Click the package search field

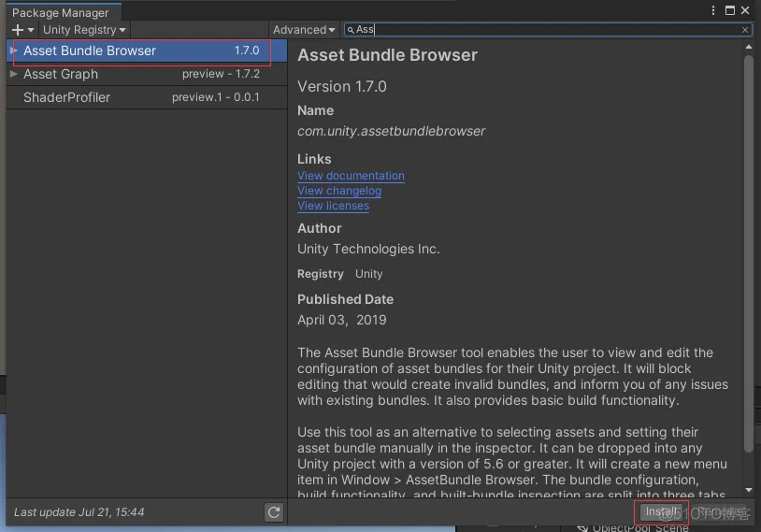coord(548,30)
